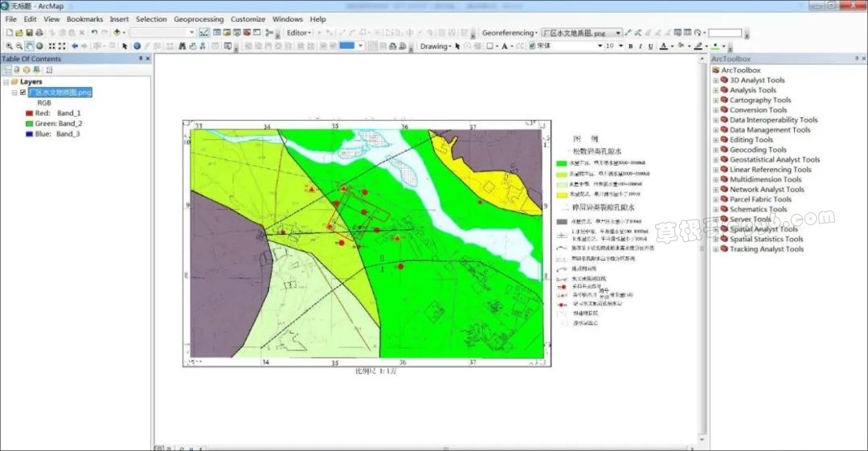Screen dimensions: 868x451
Task: Click the Full Extent globe icon
Action: [39, 46]
